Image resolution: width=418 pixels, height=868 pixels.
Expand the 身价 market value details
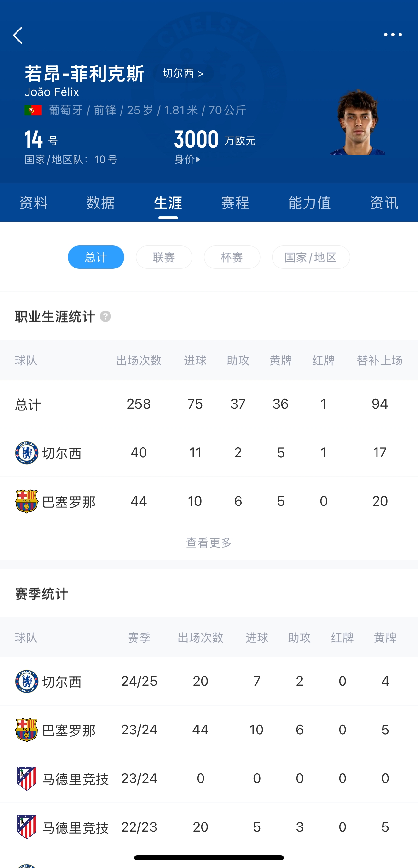pyautogui.click(x=188, y=160)
